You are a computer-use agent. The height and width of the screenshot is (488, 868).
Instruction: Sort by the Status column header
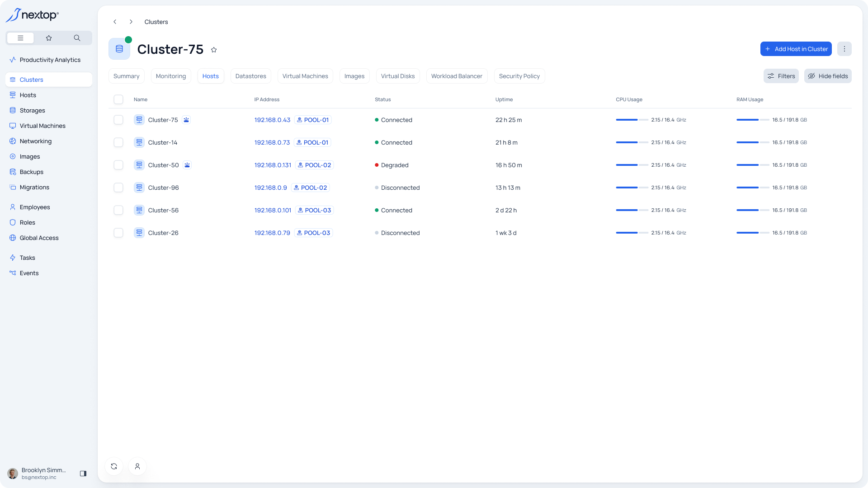[x=382, y=99]
